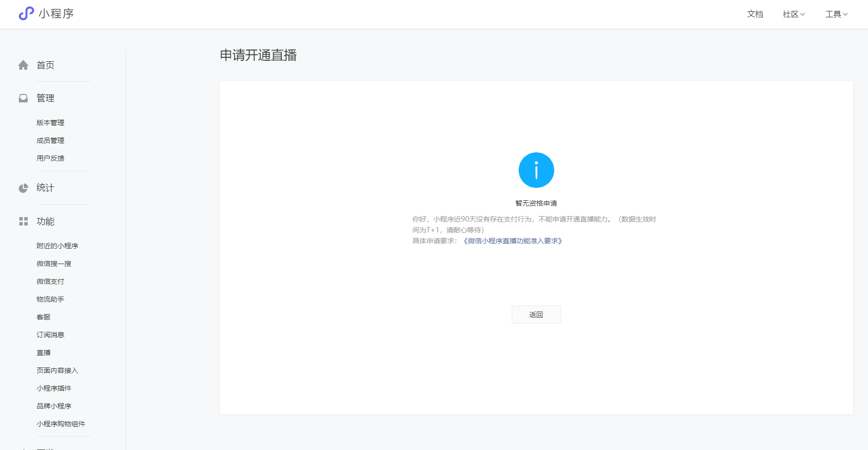Click the 返回 button
This screenshot has height=450, width=868.
pos(536,315)
